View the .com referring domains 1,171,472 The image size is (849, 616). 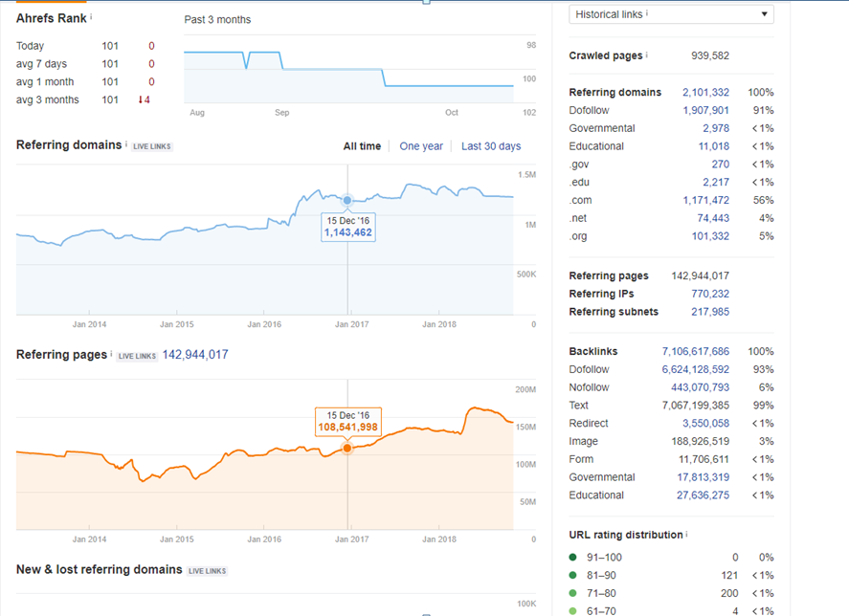tap(705, 201)
